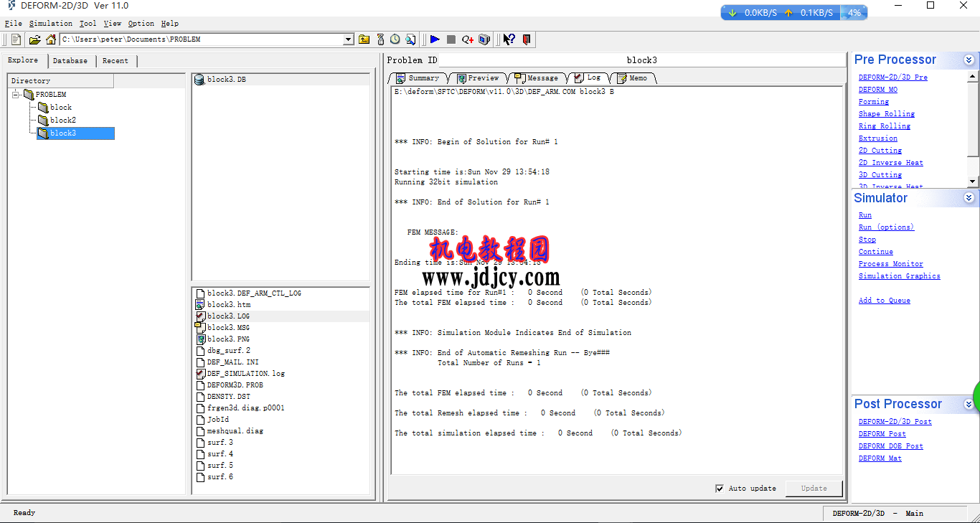The image size is (980, 523).
Task: Click the Add to Queue link
Action: coord(885,301)
